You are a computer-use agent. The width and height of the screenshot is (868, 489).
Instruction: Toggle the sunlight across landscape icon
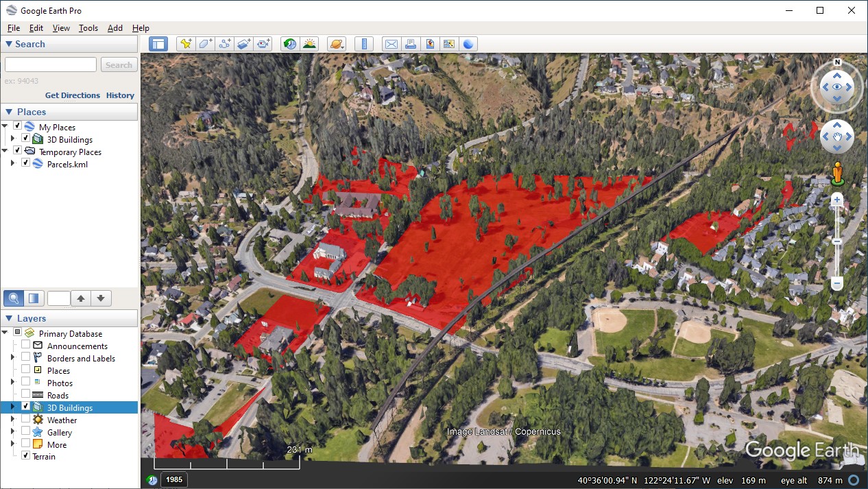coord(310,44)
